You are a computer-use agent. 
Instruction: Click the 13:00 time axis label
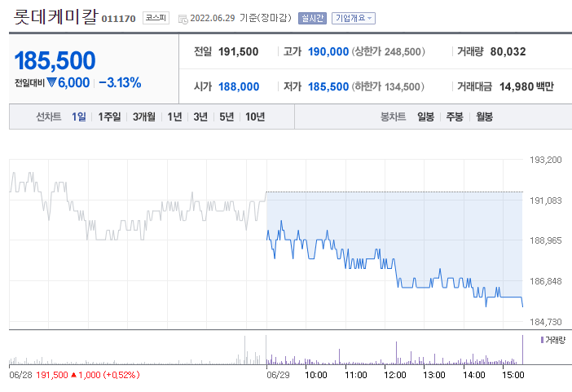434,375
